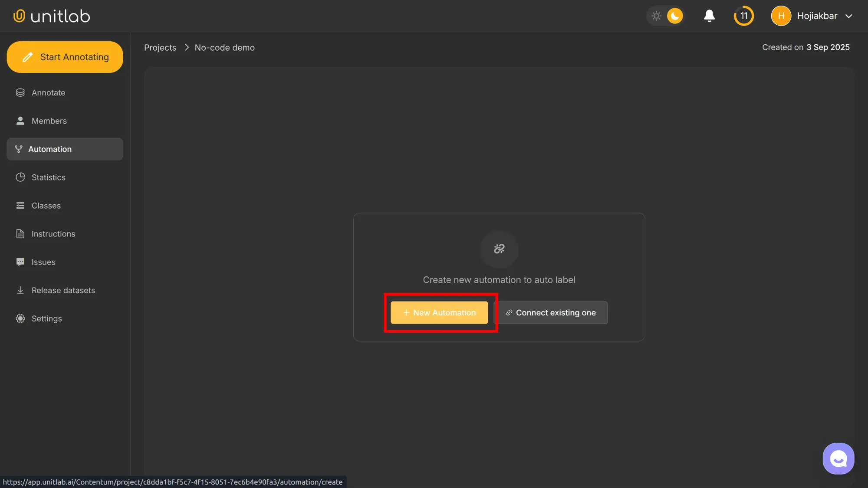Select the Release datasets download icon
The height and width of the screenshot is (488, 868).
(x=20, y=290)
